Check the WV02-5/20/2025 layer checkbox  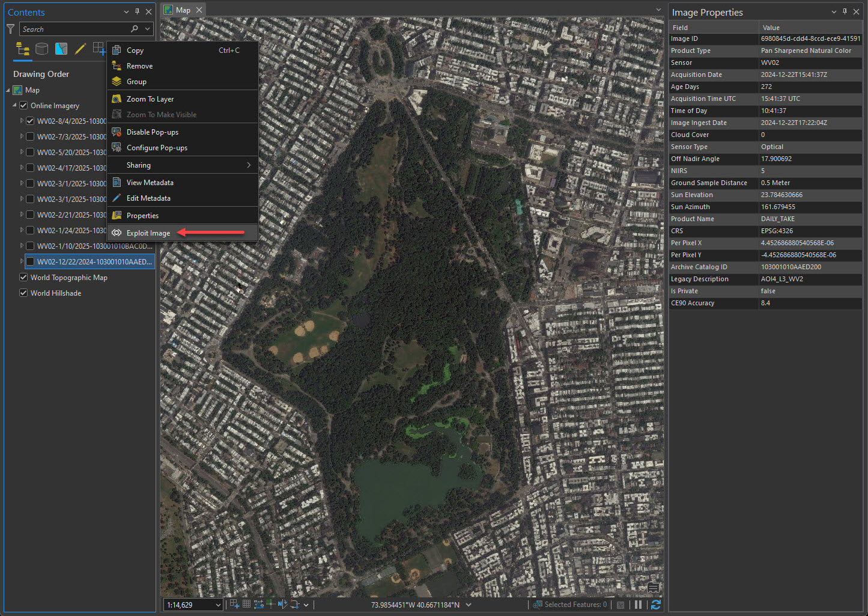[x=30, y=153]
